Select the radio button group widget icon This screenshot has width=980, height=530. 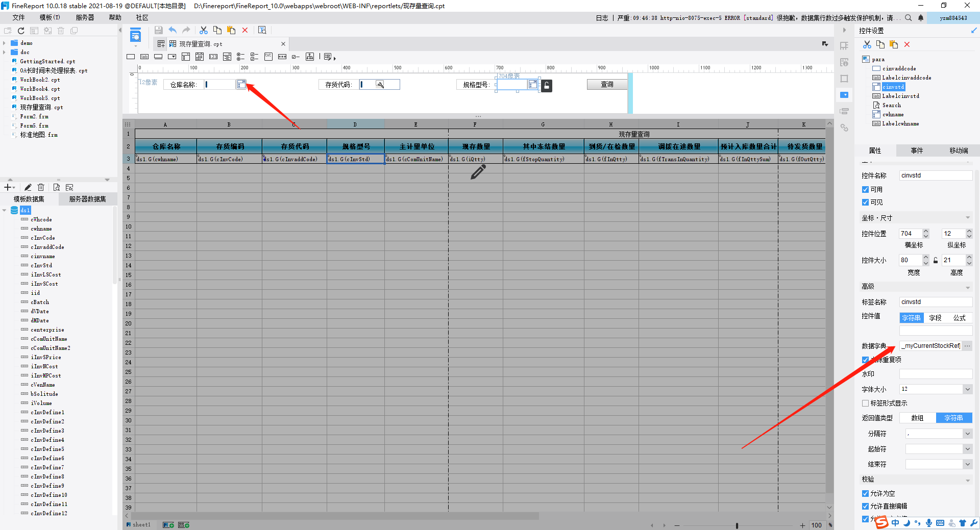(241, 57)
